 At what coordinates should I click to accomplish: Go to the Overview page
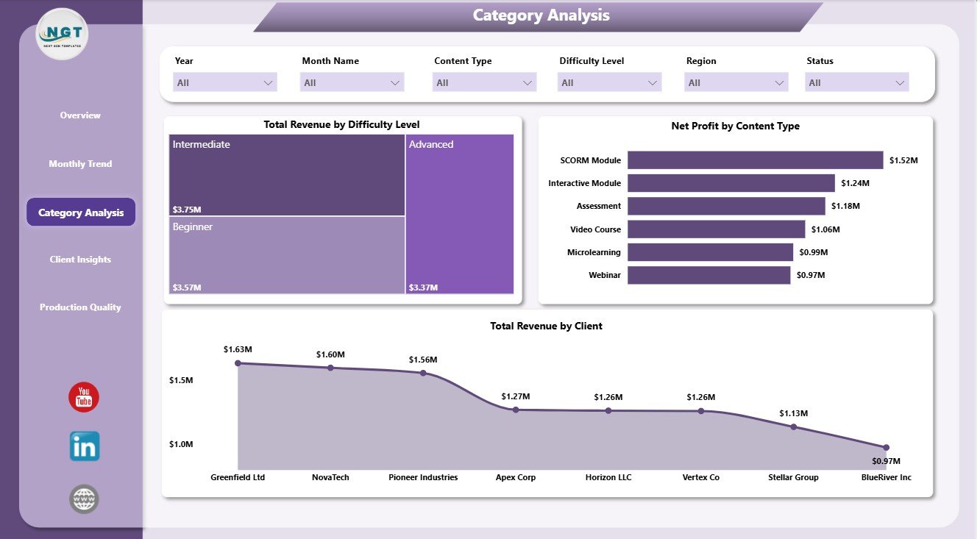[81, 115]
